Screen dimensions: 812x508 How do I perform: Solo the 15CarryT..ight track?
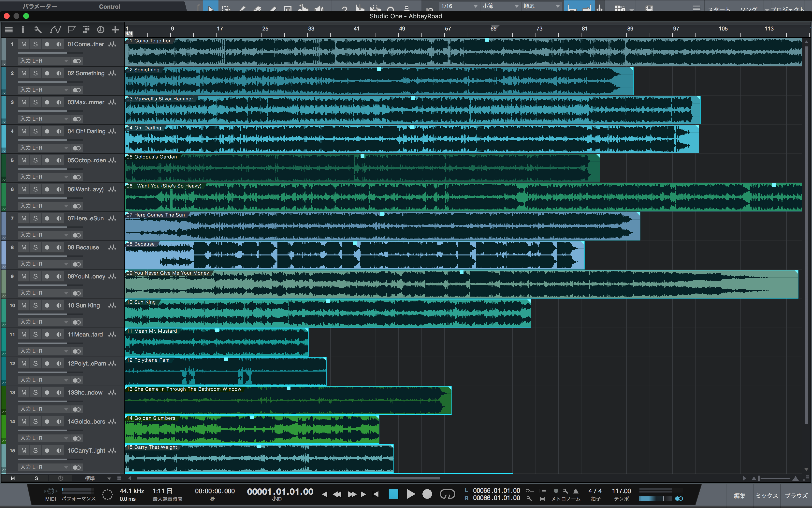click(35, 450)
